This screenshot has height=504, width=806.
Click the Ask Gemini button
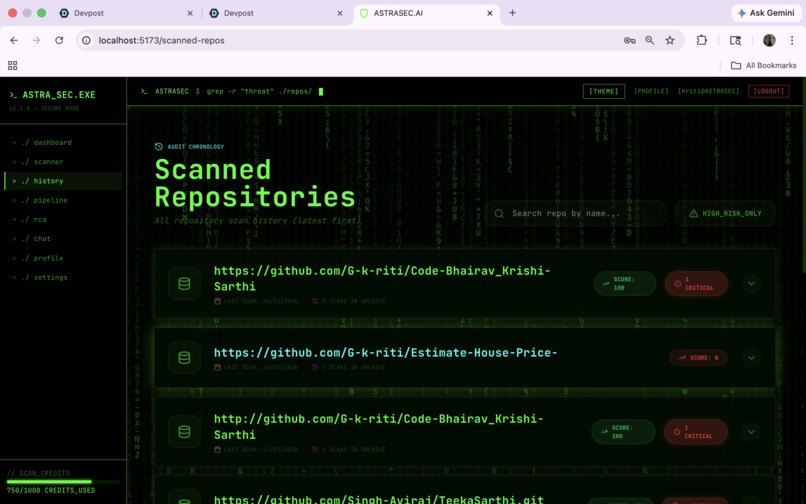[x=766, y=13]
